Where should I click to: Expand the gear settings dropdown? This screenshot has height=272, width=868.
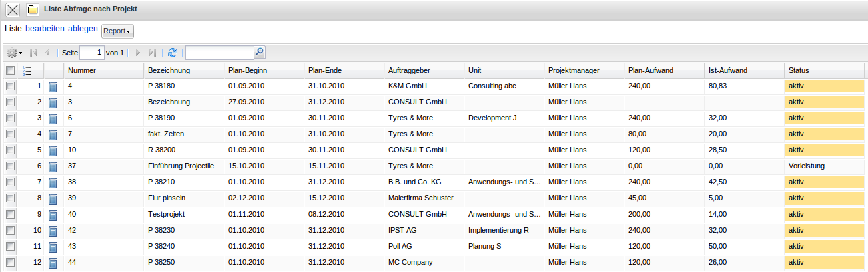14,53
